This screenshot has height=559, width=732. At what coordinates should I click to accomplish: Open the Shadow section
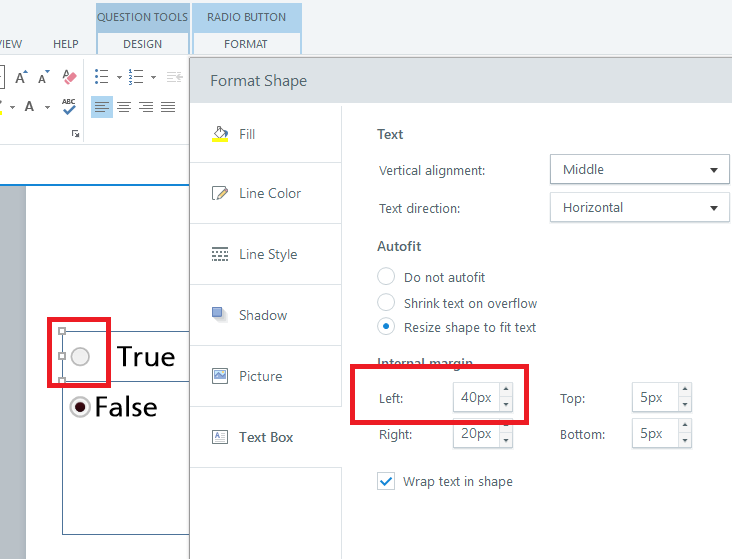(x=265, y=315)
